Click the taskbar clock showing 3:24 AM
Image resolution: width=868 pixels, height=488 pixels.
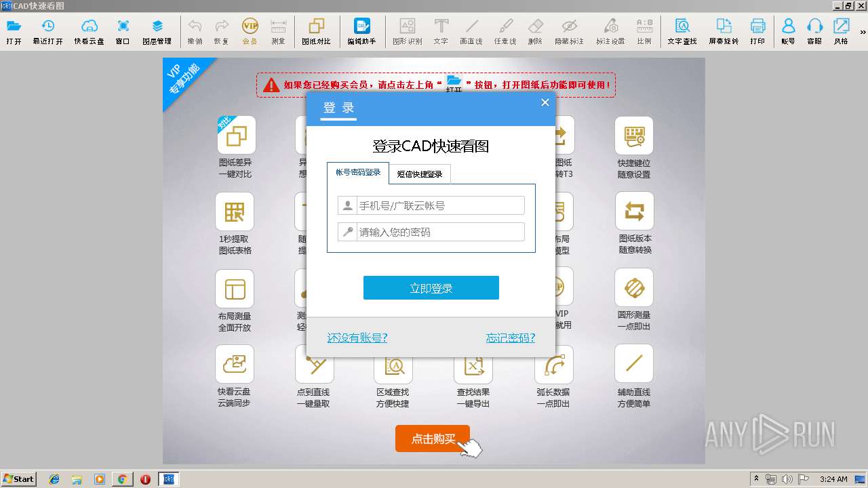833,479
